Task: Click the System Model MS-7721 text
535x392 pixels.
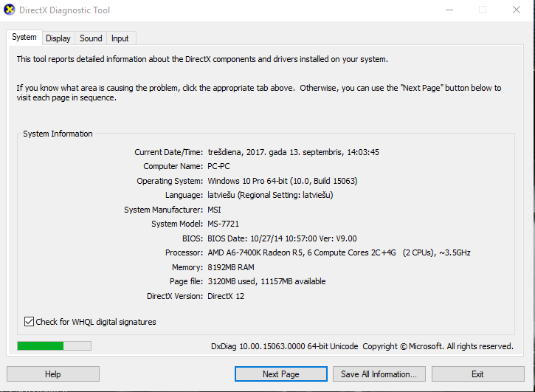Action: coord(223,224)
